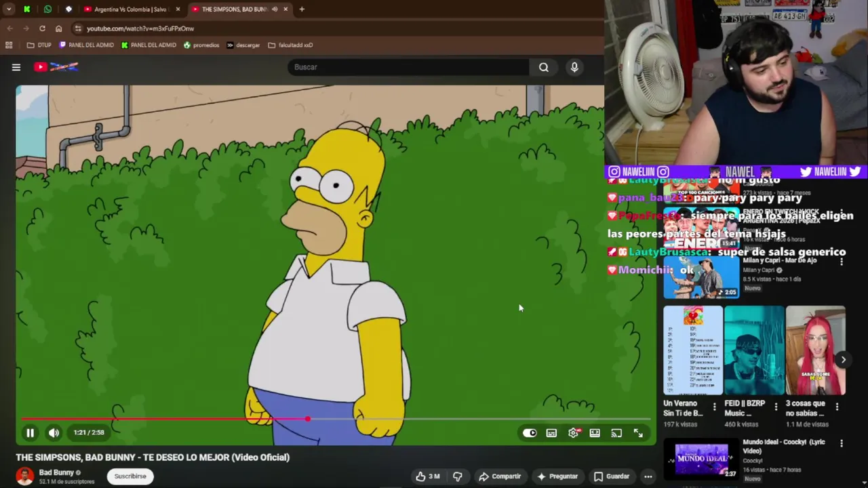The height and width of the screenshot is (488, 868).
Task: Open the browser home page
Action: tap(58, 28)
